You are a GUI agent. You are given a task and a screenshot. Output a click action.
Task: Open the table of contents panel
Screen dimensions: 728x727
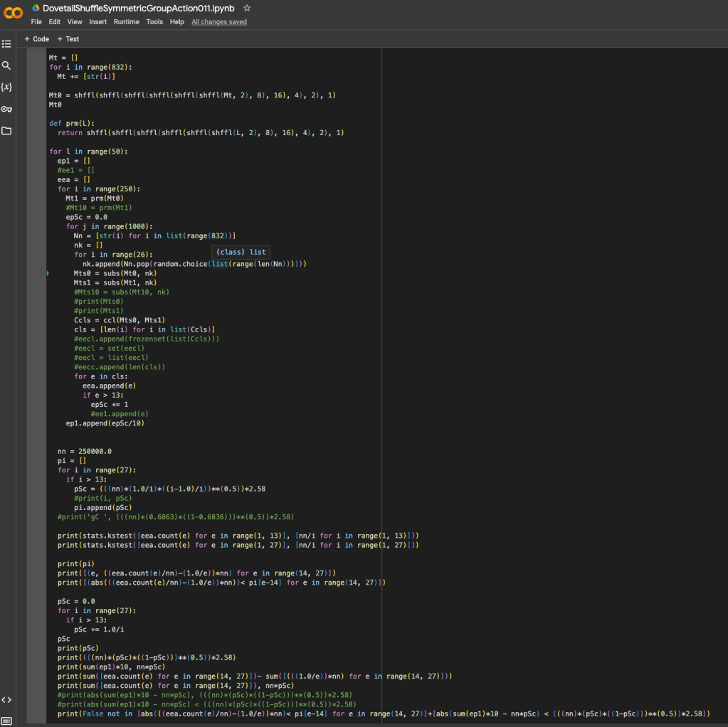[6, 44]
